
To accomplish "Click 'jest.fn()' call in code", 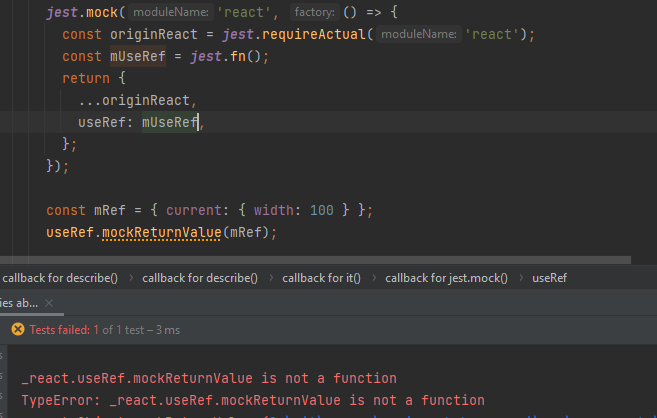I will coord(226,56).
